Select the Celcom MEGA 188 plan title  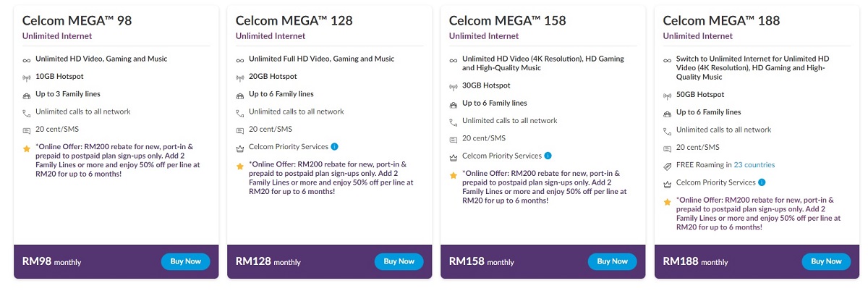pyautogui.click(x=721, y=20)
